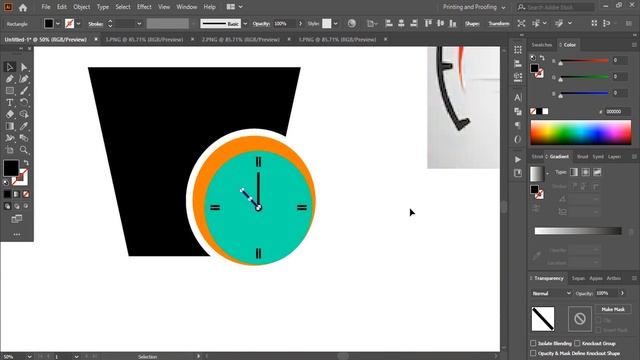Click the Isolate Selected Object icon
Image resolution: width=640 pixels, height=360 pixels.
tap(521, 23)
